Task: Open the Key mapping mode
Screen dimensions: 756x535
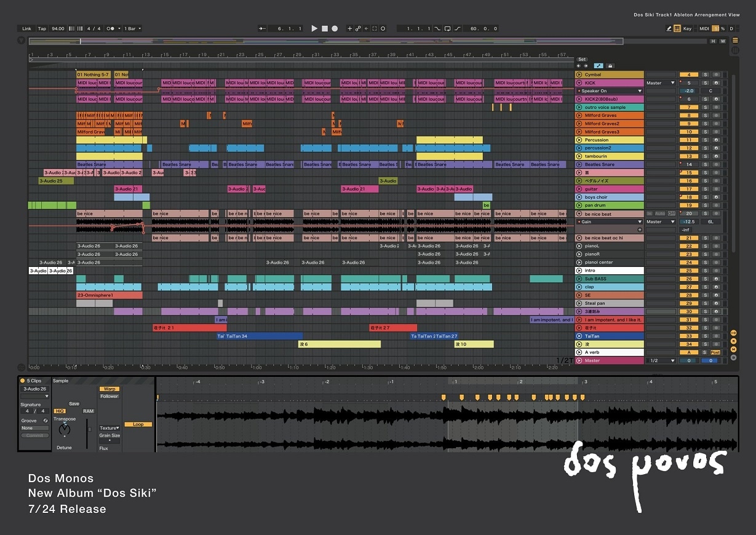Action: [x=687, y=28]
